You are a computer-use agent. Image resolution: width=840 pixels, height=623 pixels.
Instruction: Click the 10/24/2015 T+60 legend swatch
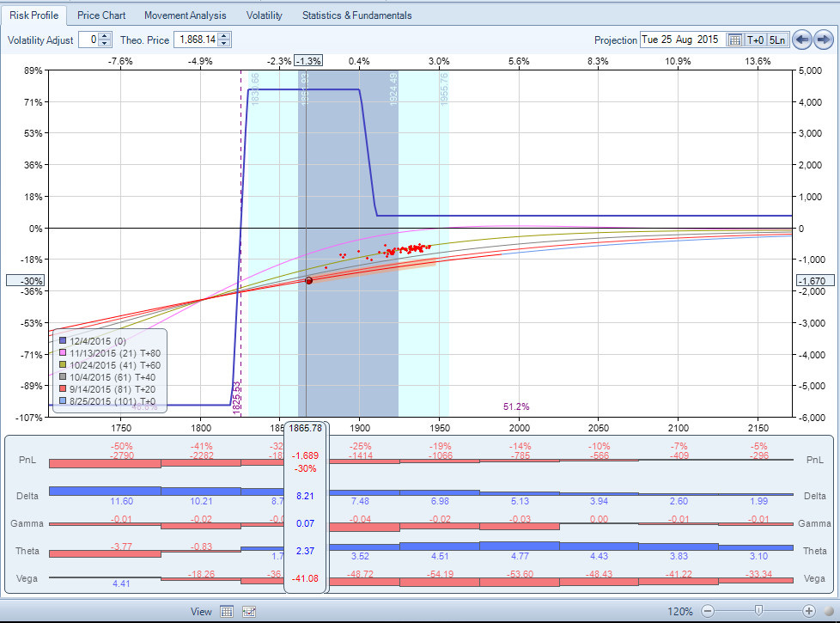63,365
